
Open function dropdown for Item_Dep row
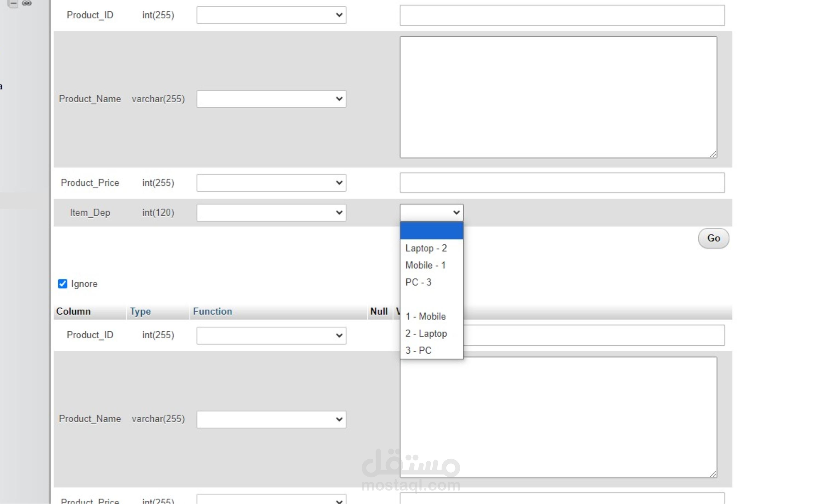click(271, 213)
